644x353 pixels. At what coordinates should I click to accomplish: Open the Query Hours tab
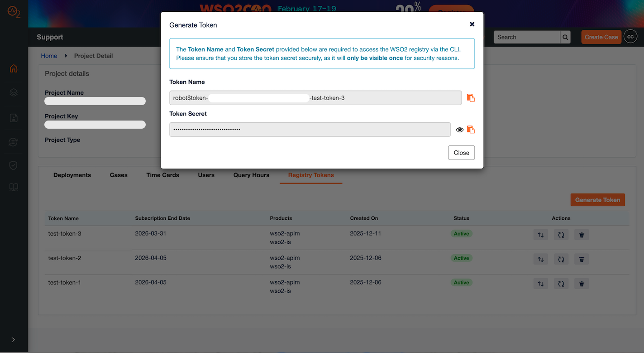251,174
